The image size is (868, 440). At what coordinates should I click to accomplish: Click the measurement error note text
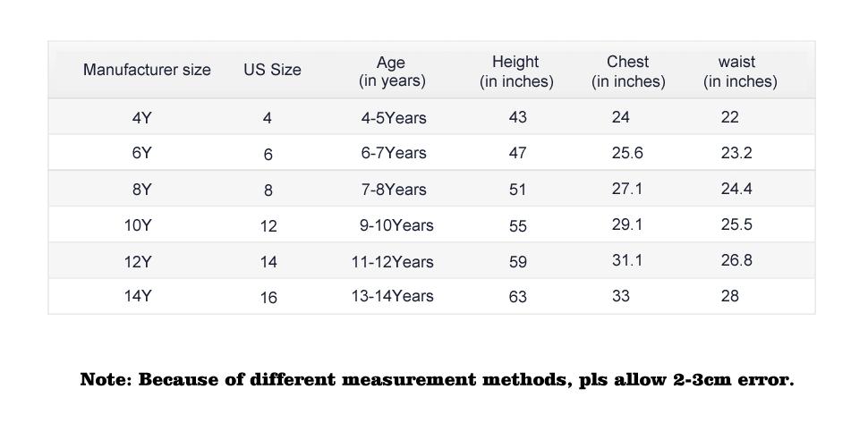(x=437, y=380)
